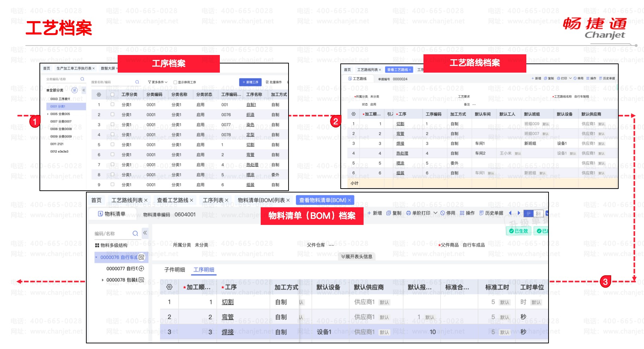Go to previous BOM record arrow
The image size is (644, 349).
pyautogui.click(x=510, y=213)
